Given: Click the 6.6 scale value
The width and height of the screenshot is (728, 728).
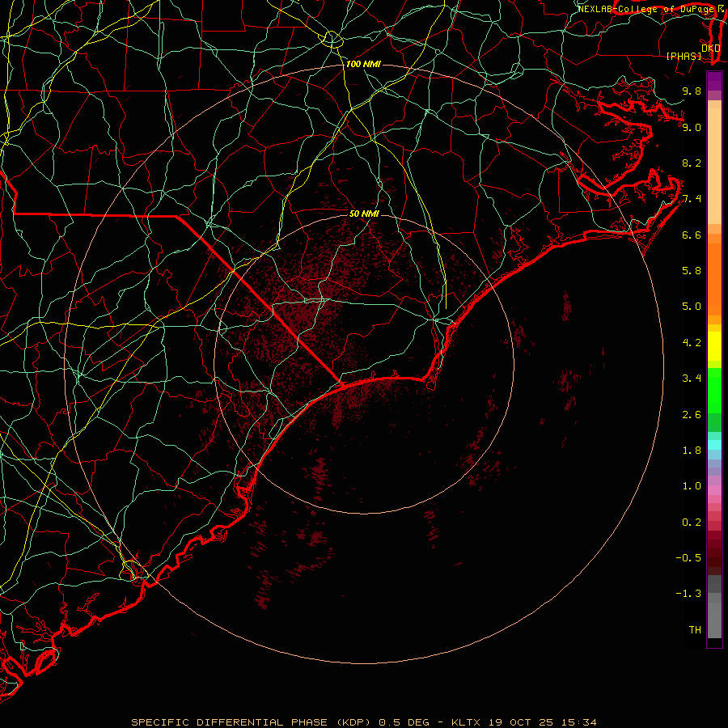Looking at the screenshot, I should point(692,235).
